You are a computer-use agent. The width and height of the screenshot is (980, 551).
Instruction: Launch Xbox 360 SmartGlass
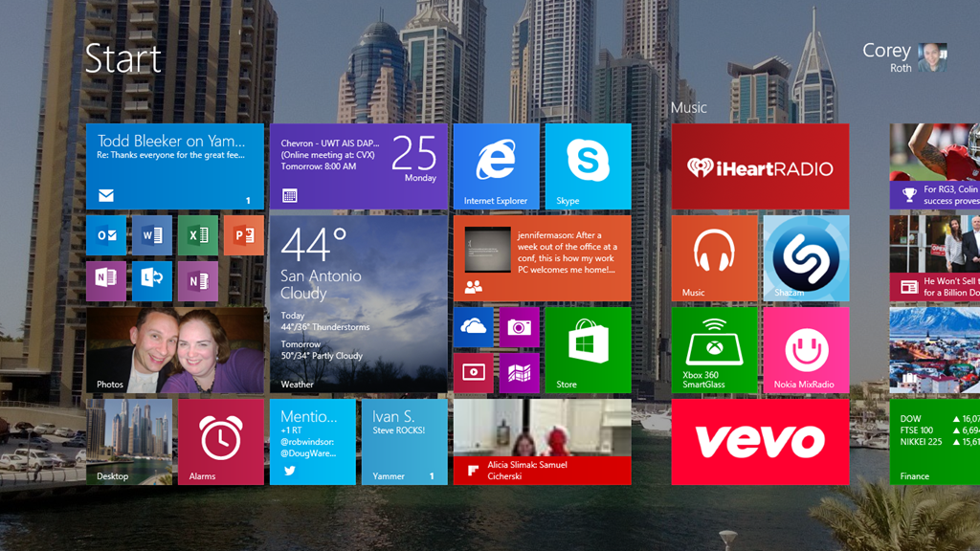pos(715,351)
